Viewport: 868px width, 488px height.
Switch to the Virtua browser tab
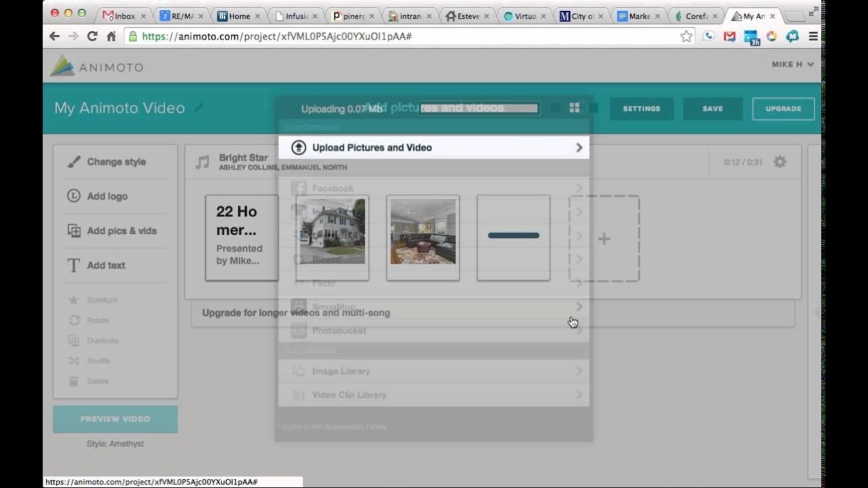coord(524,16)
